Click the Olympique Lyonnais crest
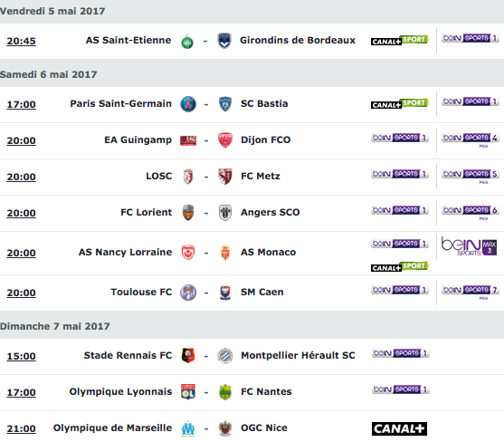Screen dimensions: 504x442 (188, 392)
